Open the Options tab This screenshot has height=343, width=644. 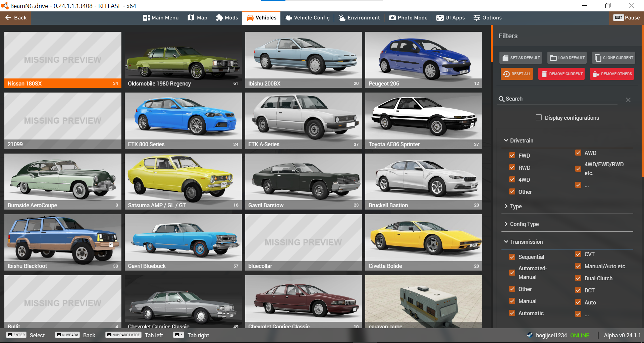(487, 18)
